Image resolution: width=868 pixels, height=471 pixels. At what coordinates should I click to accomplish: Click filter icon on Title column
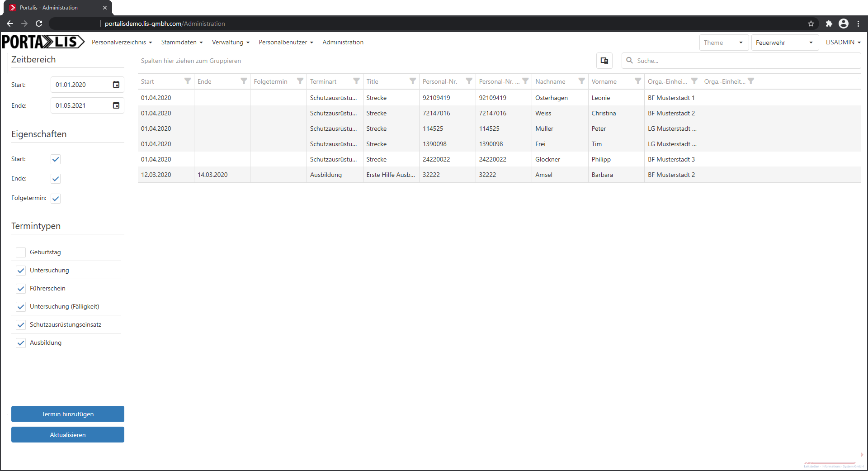[412, 81]
